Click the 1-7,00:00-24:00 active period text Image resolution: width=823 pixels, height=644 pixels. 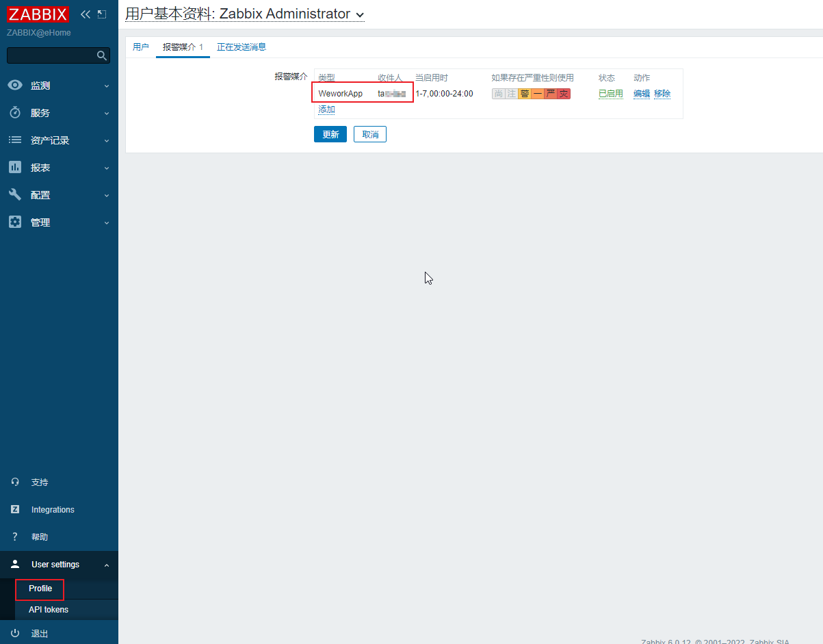point(444,94)
